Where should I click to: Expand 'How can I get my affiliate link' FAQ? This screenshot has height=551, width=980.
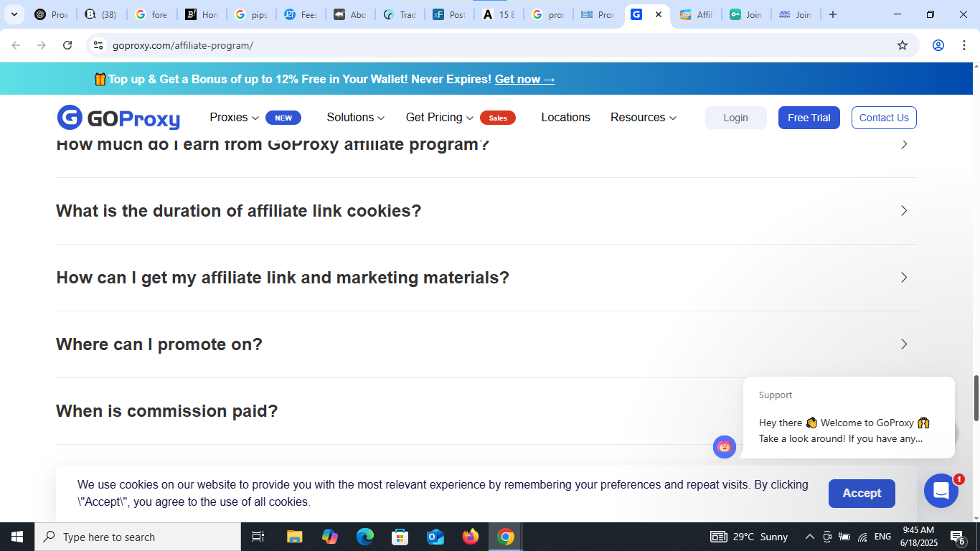point(486,278)
